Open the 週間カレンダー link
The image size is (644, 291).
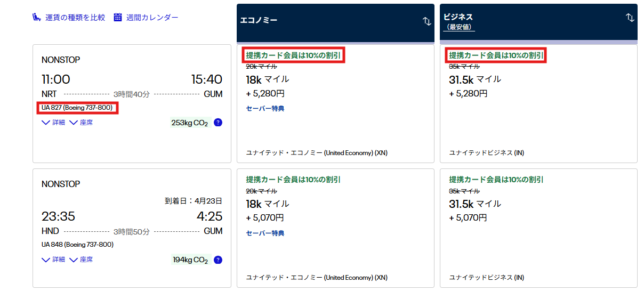click(152, 18)
